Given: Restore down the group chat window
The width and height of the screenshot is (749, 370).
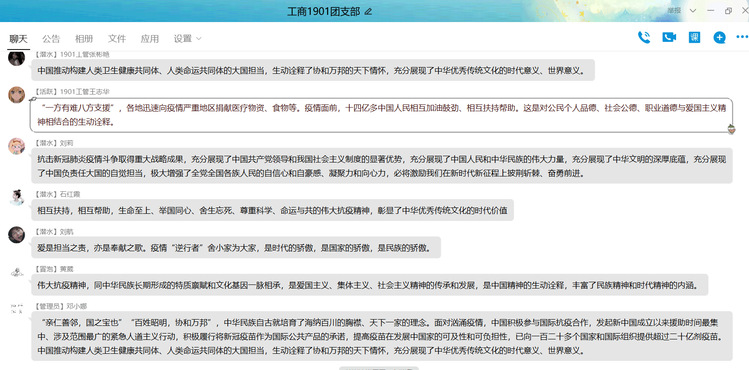Looking at the screenshot, I should click(x=728, y=11).
